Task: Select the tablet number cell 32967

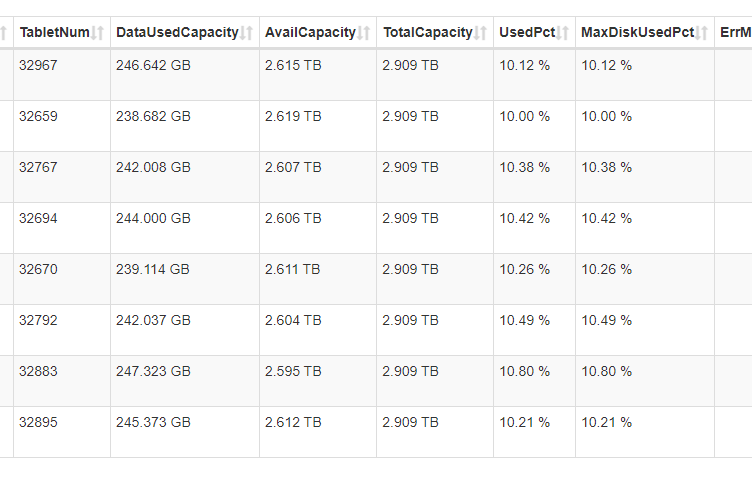Action: click(x=39, y=66)
